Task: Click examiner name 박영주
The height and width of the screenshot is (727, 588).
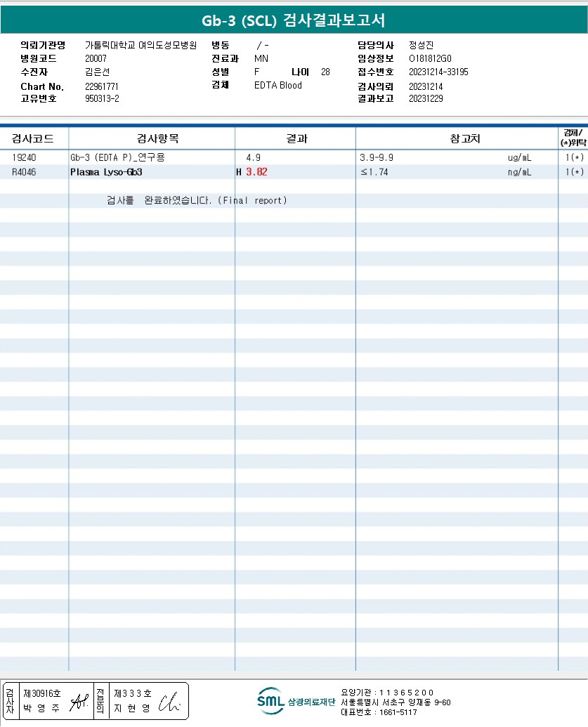Action: click(x=41, y=709)
